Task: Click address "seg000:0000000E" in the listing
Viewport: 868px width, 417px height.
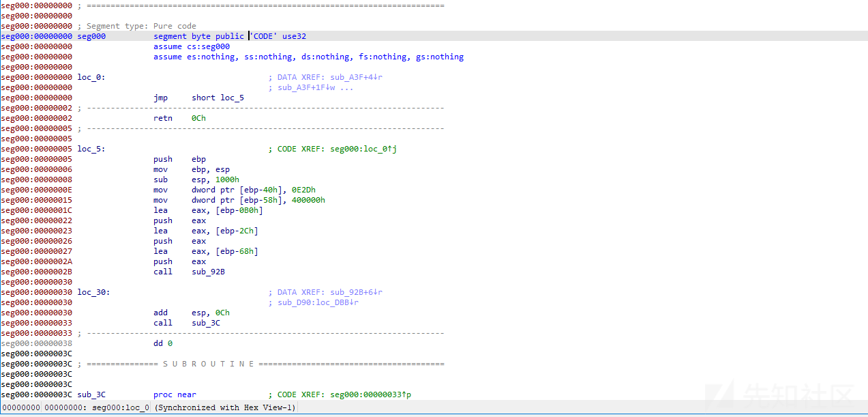Action: tap(37, 190)
